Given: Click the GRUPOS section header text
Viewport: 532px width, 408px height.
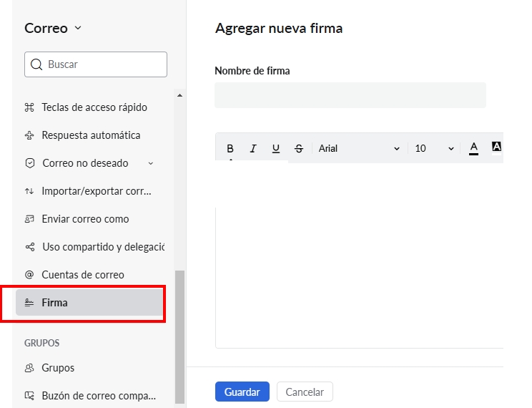Looking at the screenshot, I should coord(42,343).
